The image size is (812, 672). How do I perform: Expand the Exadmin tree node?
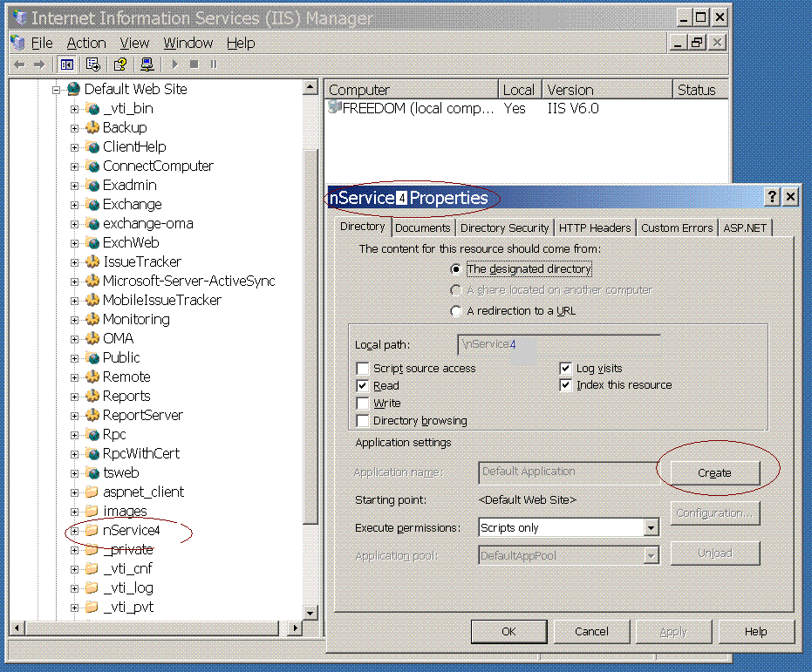[75, 186]
